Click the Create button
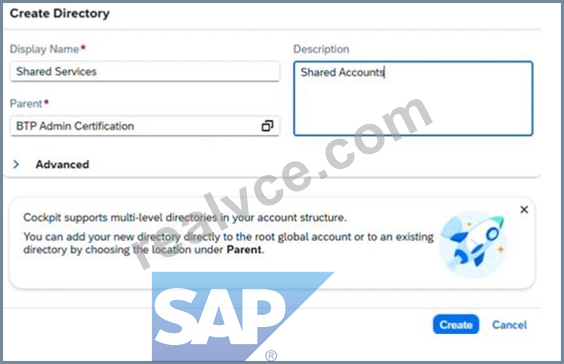Viewport: 564px width, 364px height. [456, 324]
